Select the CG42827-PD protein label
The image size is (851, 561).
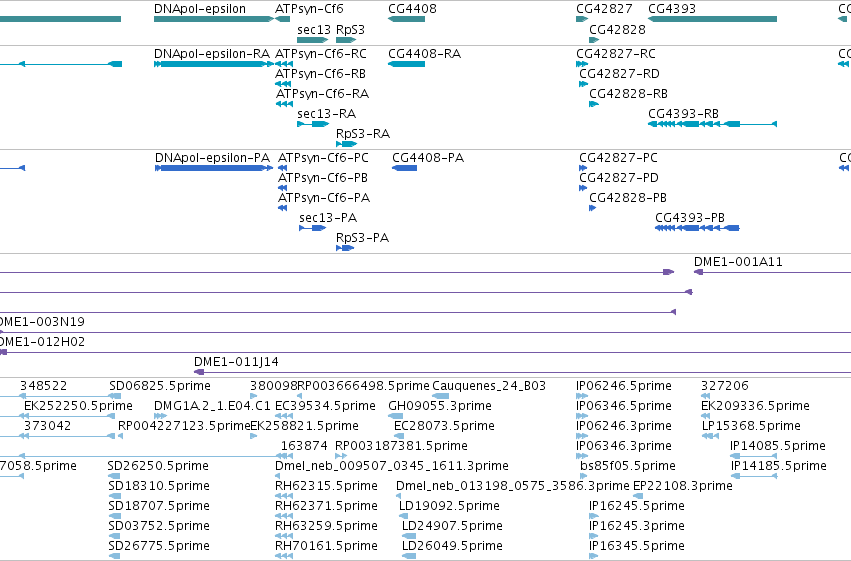coord(619,178)
